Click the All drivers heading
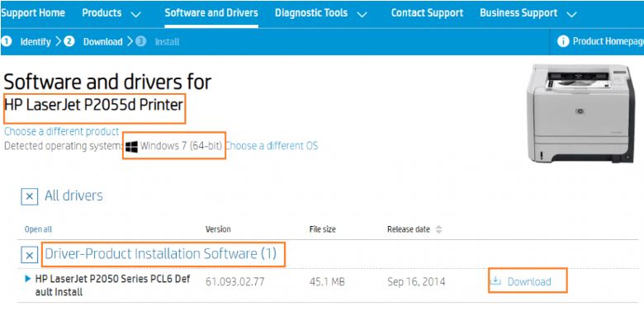The width and height of the screenshot is (644, 311). tap(73, 196)
